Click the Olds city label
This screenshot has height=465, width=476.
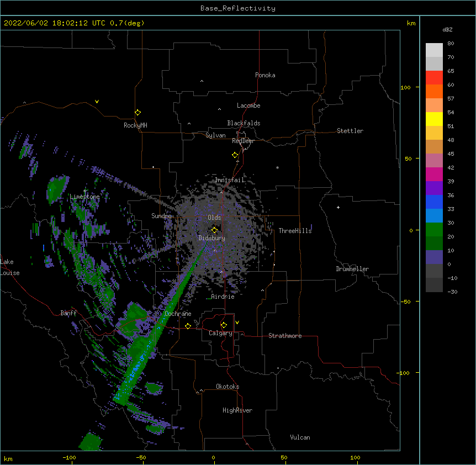pyautogui.click(x=214, y=218)
